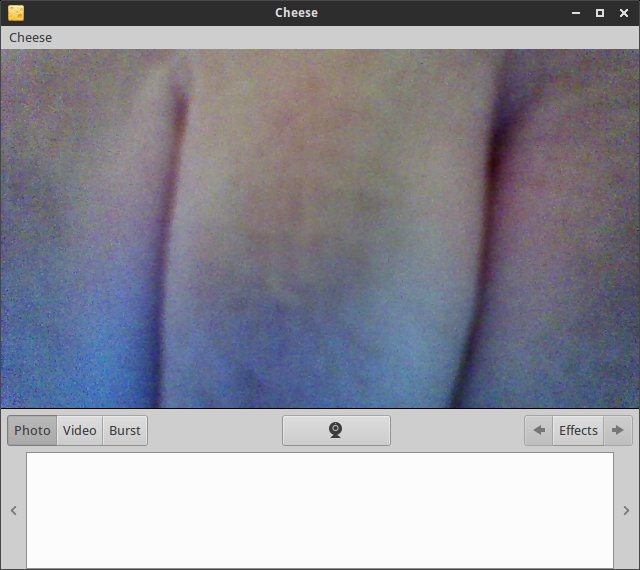
Task: Close the Cheese window
Action: [624, 13]
